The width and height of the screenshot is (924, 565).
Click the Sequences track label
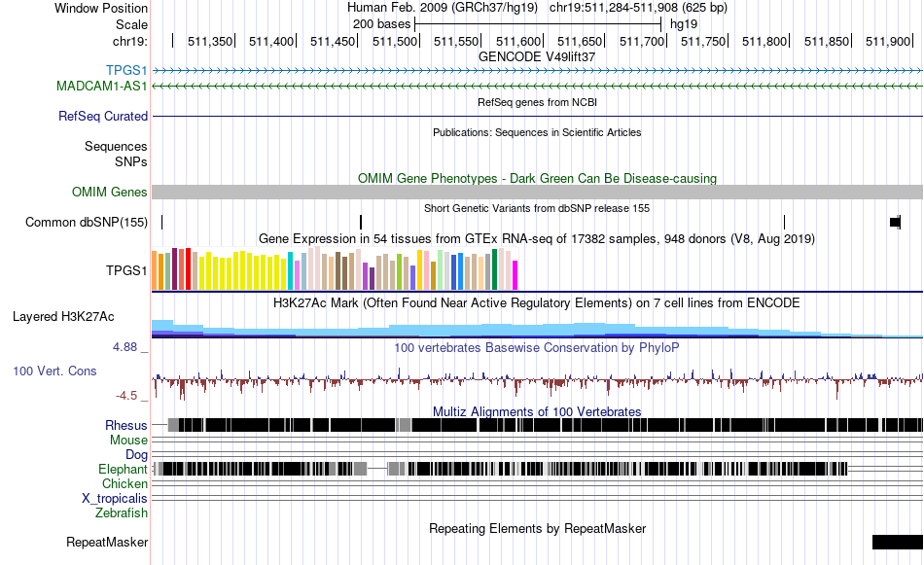click(x=116, y=146)
